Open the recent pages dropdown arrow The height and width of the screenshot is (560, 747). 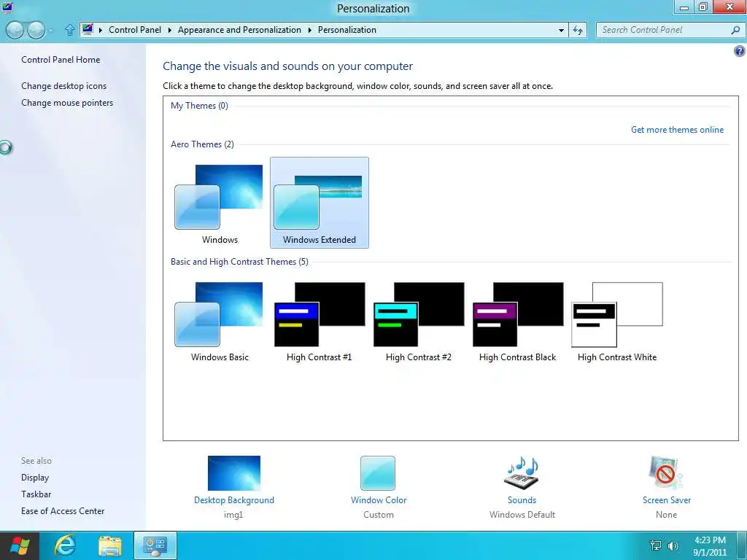pos(51,31)
